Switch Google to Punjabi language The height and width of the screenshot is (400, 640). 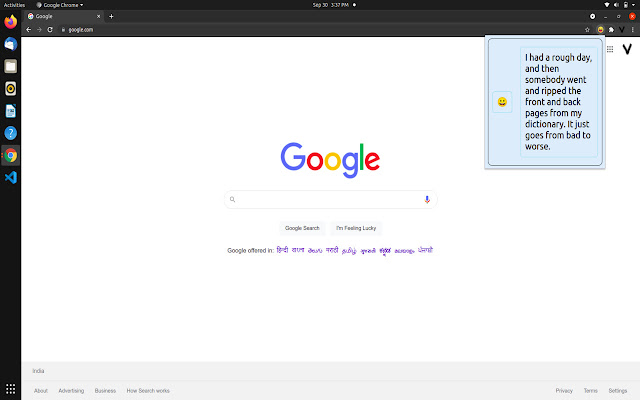[425, 250]
